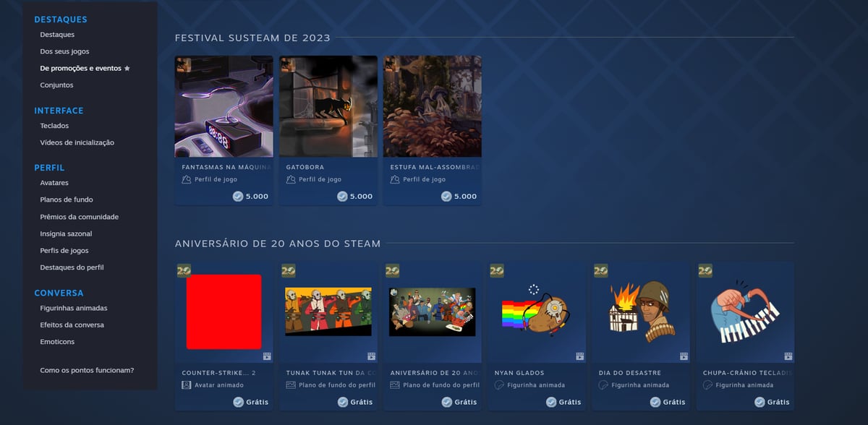Click the animated film icon on Chupa-Crânio Tecladista card
Screen dimensions: 868x425
coord(788,356)
